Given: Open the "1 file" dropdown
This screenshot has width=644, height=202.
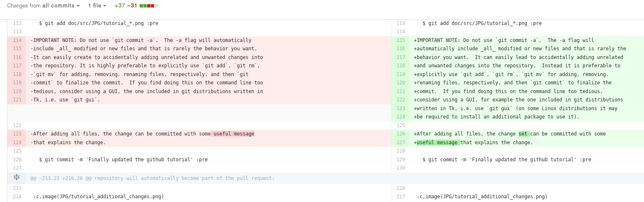Looking at the screenshot, I should 97,6.
